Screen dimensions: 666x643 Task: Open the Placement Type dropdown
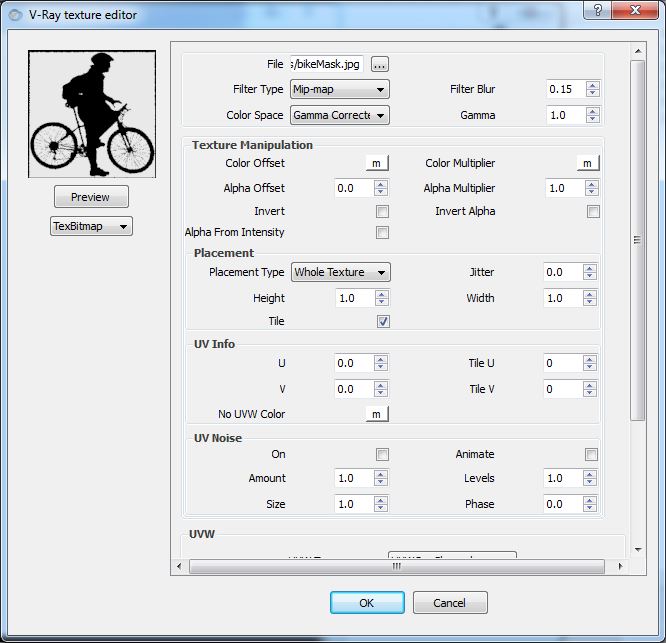coord(341,272)
